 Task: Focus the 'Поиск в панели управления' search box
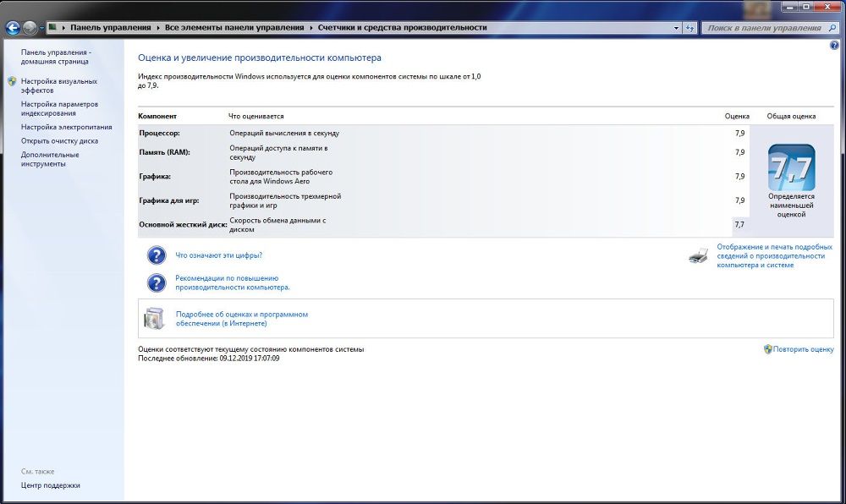click(x=763, y=28)
